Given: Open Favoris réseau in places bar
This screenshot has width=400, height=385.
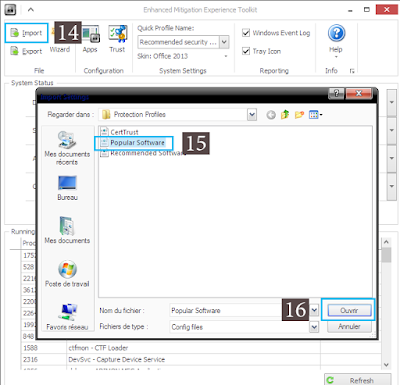Looking at the screenshot, I should point(67,317).
